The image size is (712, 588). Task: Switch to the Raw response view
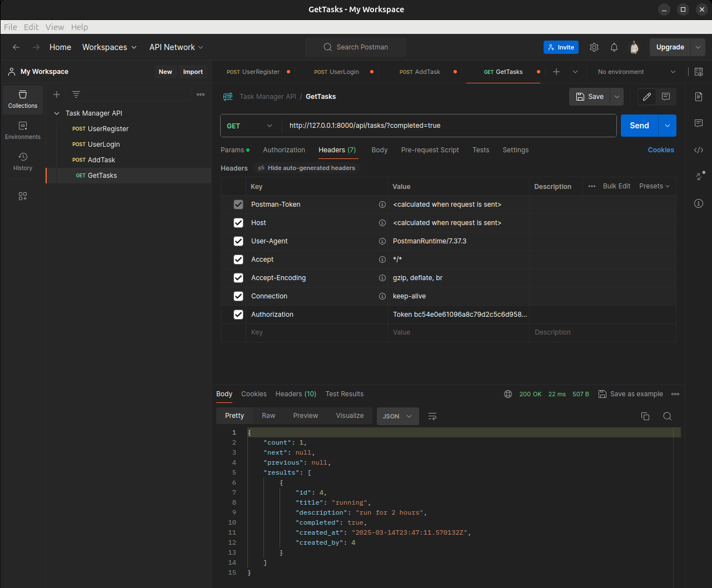[x=268, y=416]
